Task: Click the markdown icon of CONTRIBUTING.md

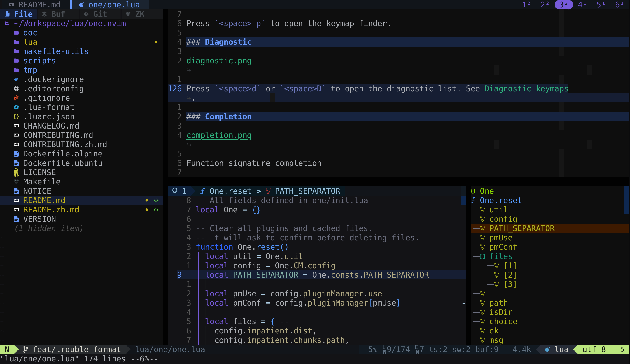Action: 16,135
